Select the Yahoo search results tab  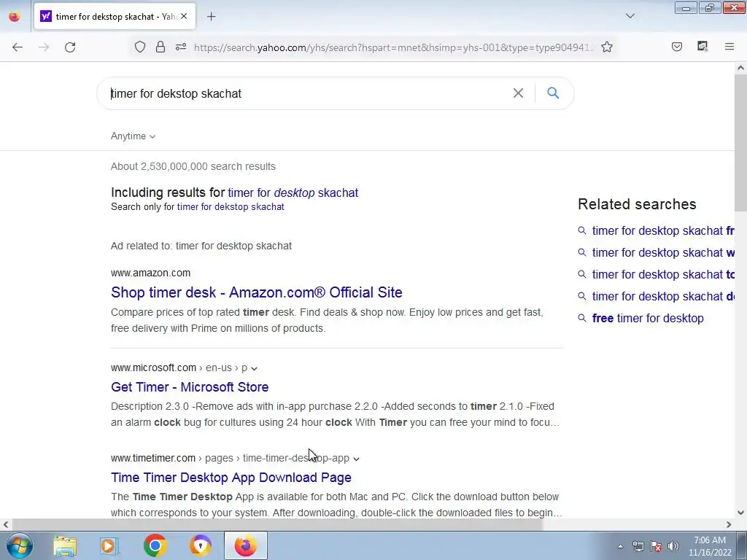pos(115,17)
